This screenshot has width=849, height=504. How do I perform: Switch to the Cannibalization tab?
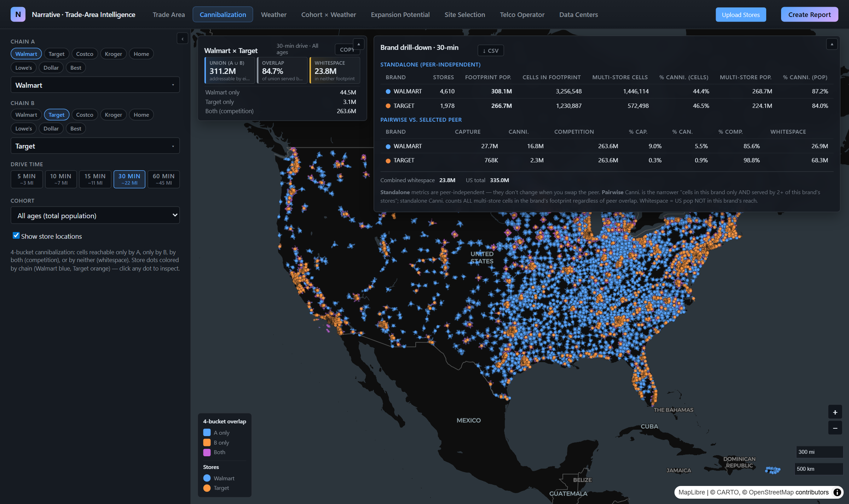click(223, 15)
